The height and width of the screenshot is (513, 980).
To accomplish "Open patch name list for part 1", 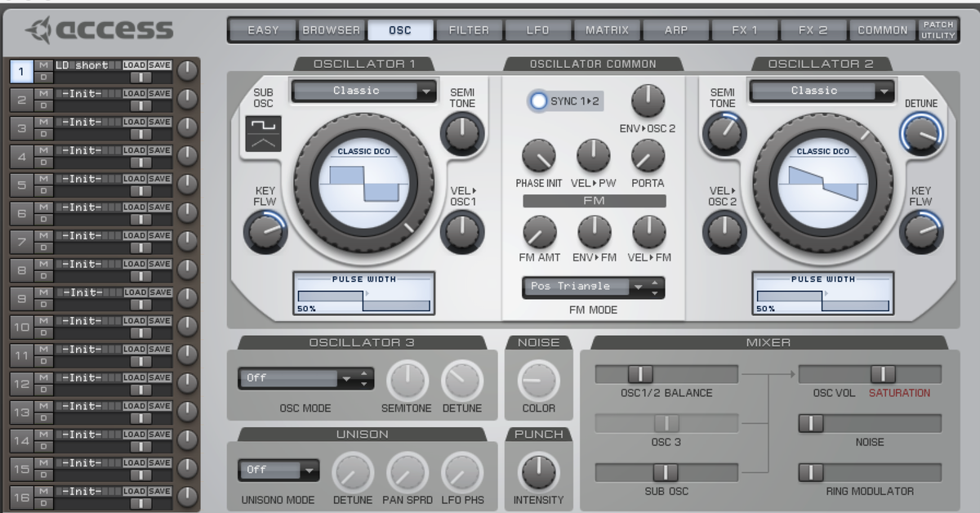I will [x=88, y=65].
